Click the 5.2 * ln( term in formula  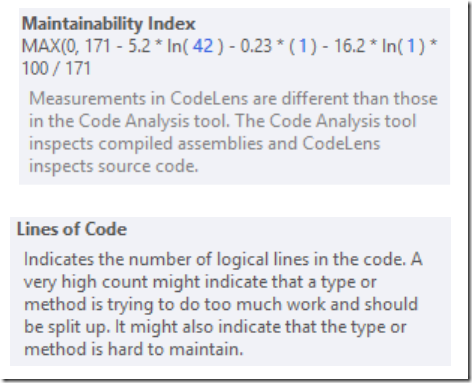point(159,46)
